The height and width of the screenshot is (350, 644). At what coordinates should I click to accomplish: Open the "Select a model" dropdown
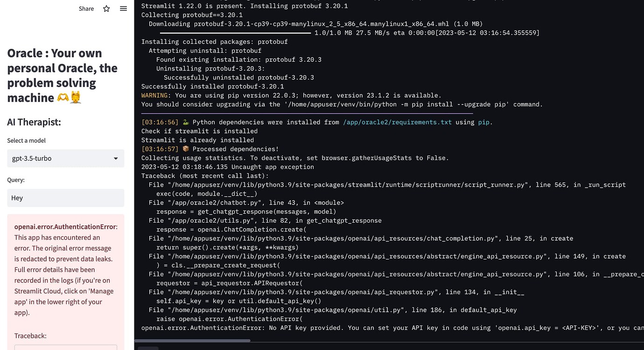click(65, 158)
